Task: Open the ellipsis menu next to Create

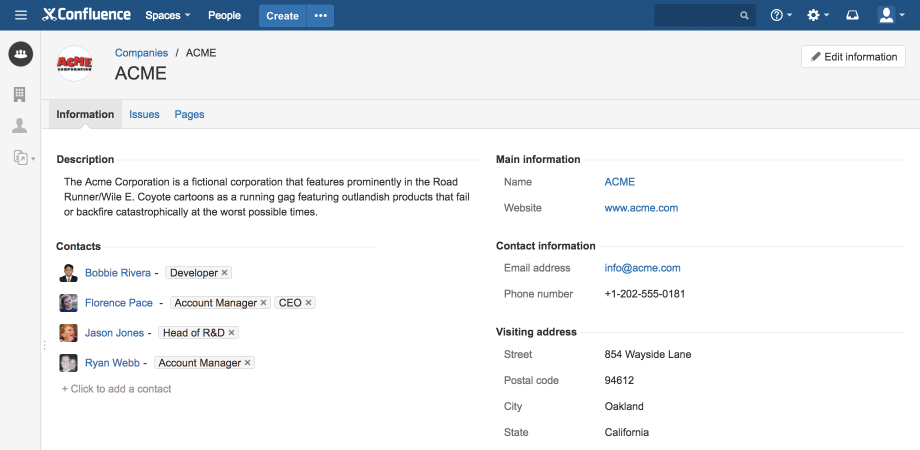Action: tap(320, 16)
